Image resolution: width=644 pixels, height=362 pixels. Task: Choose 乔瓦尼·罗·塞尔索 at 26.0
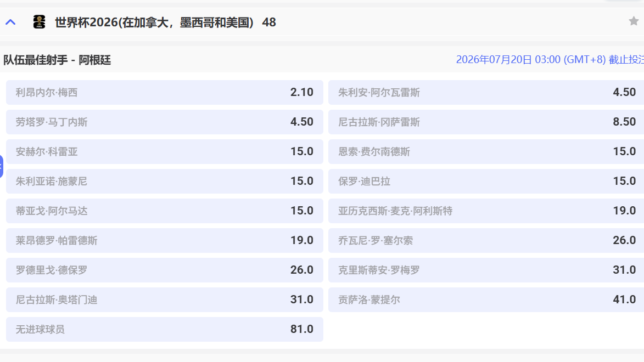point(486,241)
